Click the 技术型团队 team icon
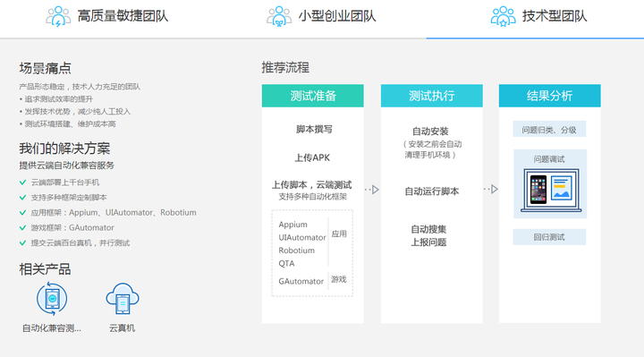The image size is (644, 357). [503, 16]
